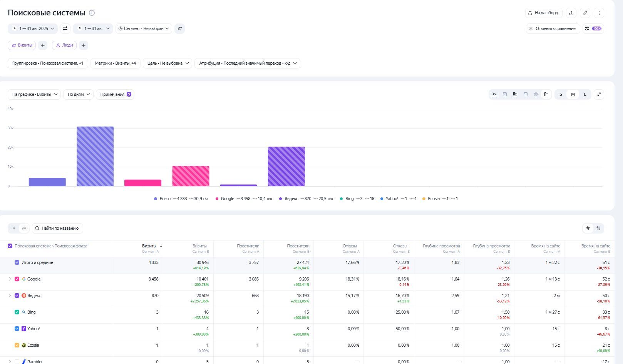Click the info icon next to Поисковые системы
The image size is (623, 364).
(x=92, y=13)
